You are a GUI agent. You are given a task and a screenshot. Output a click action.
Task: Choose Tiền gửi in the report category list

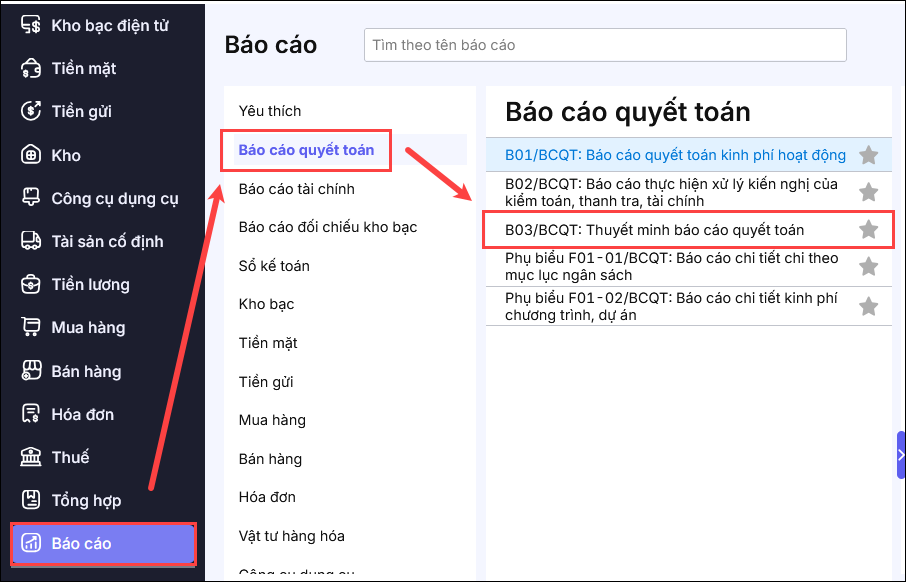click(266, 382)
